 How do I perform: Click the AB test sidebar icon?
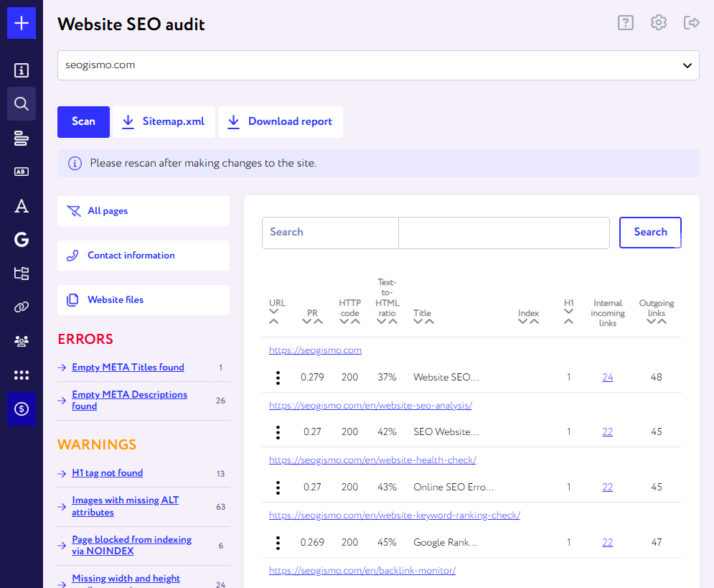pos(22,172)
